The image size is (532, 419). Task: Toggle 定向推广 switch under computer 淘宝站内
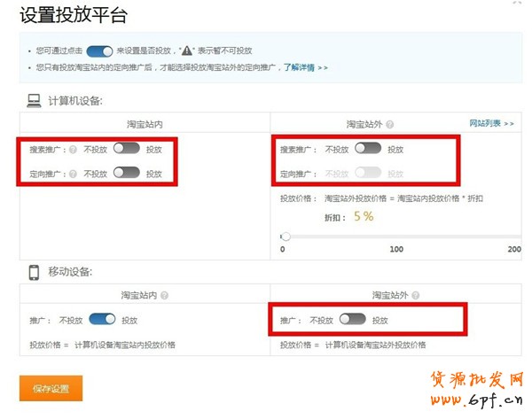[126, 173]
